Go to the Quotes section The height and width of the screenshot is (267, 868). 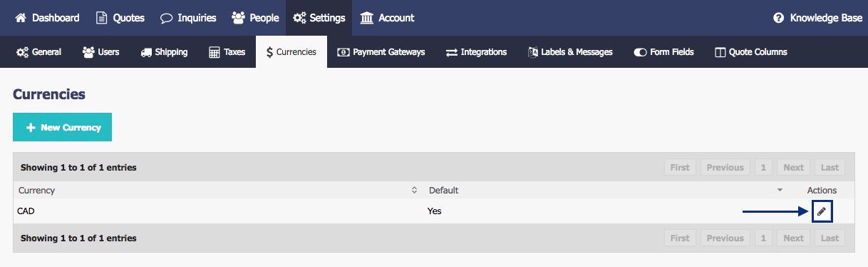(120, 18)
